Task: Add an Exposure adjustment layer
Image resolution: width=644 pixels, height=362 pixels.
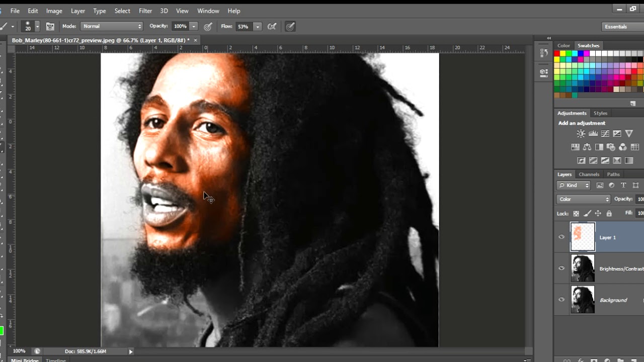Action: click(617, 134)
